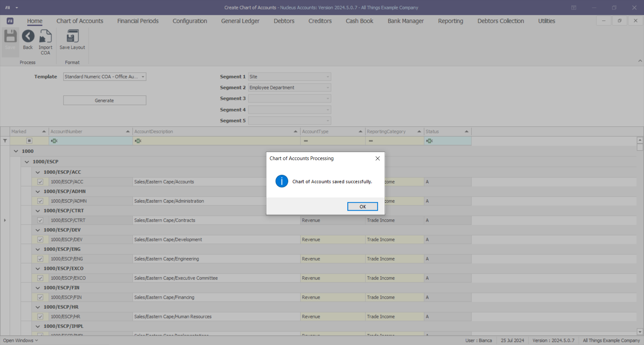Sort by AccountNumber column arrow
The image size is (644, 345).
128,132
